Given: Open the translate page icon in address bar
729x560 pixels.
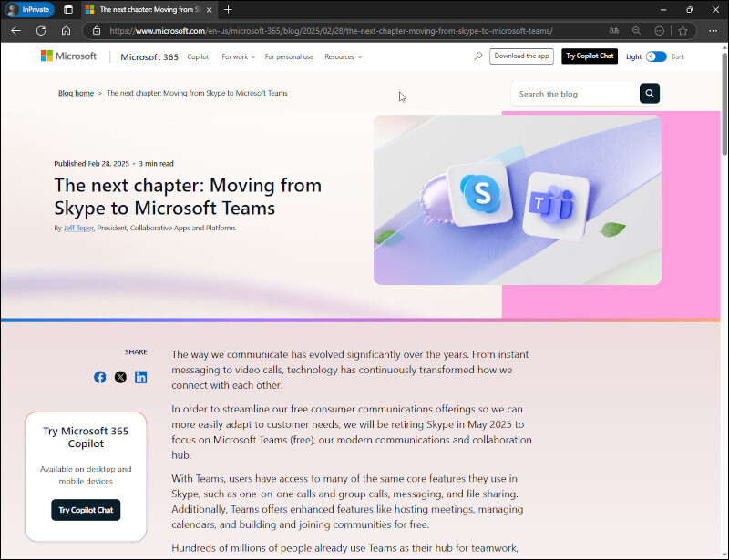Looking at the screenshot, I should (613, 31).
